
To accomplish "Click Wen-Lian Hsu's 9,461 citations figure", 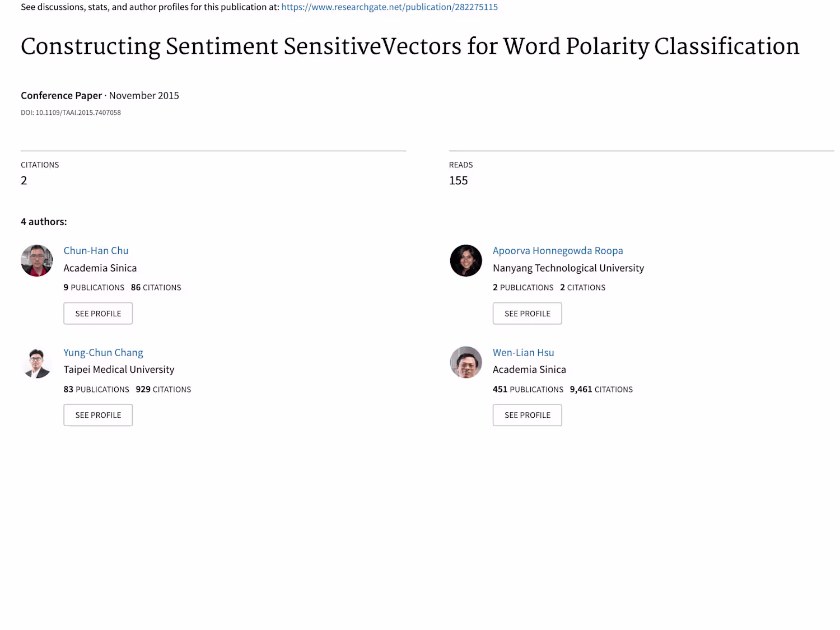I will 581,389.
